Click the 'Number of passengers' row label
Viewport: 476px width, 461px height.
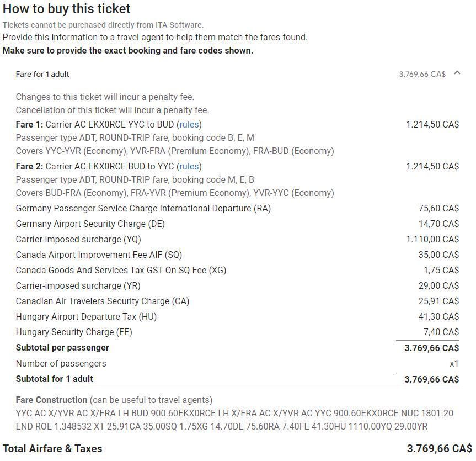click(61, 364)
